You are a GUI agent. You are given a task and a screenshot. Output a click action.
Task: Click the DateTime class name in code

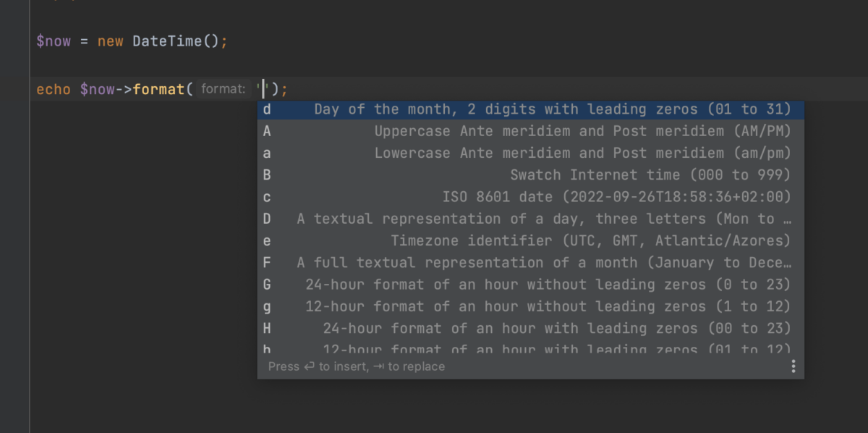click(166, 41)
